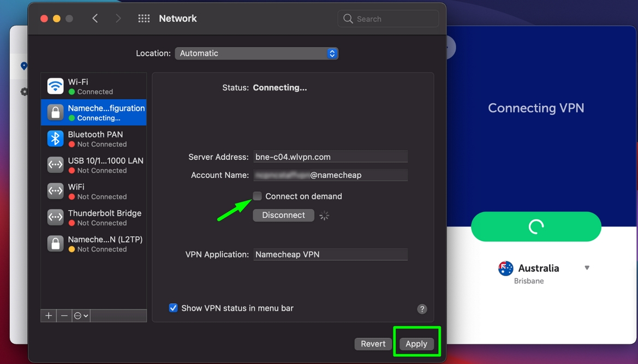This screenshot has height=364, width=638.
Task: Select the Wi-Fi service row
Action: 93,86
